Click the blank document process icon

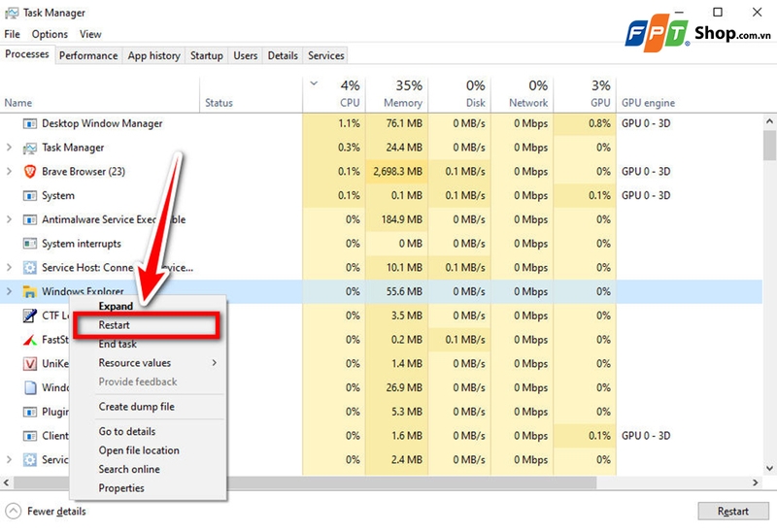30,387
